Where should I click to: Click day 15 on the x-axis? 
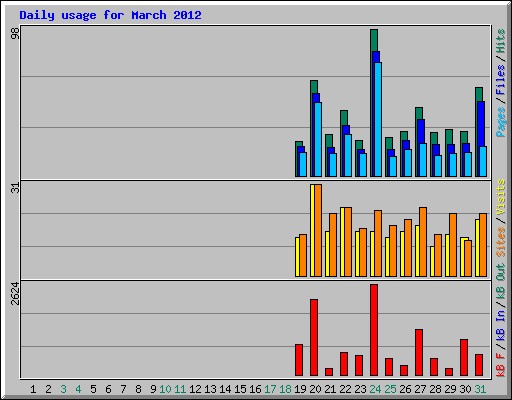point(240,389)
